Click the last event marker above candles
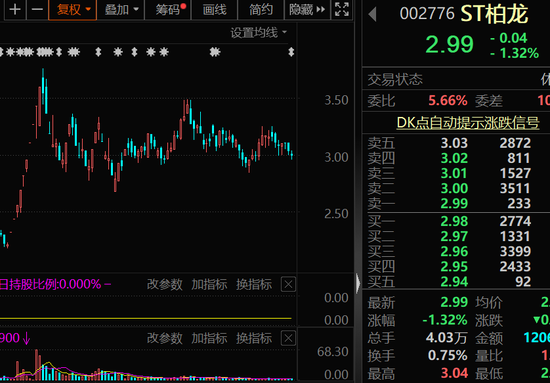The image size is (550, 383). (291, 52)
